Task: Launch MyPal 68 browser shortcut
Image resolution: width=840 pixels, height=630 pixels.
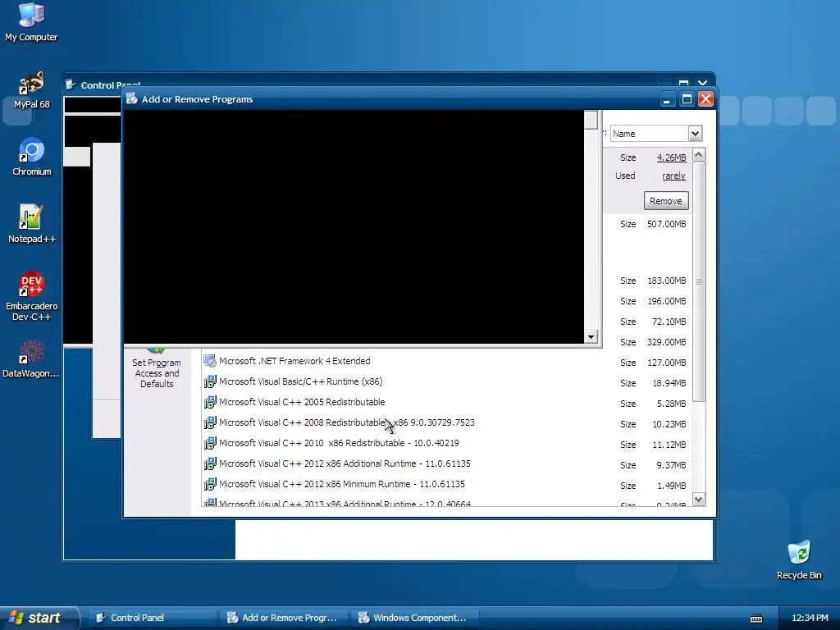Action: click(x=31, y=90)
